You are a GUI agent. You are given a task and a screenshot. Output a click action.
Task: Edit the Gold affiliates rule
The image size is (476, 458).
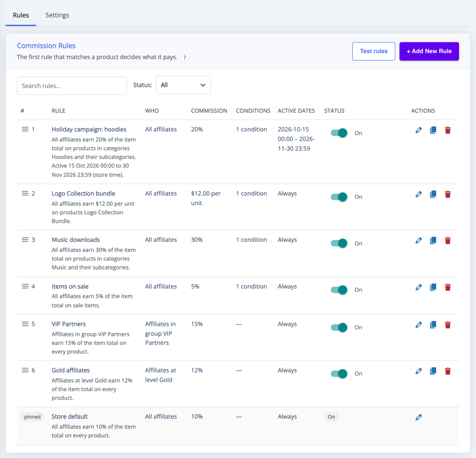tap(419, 371)
